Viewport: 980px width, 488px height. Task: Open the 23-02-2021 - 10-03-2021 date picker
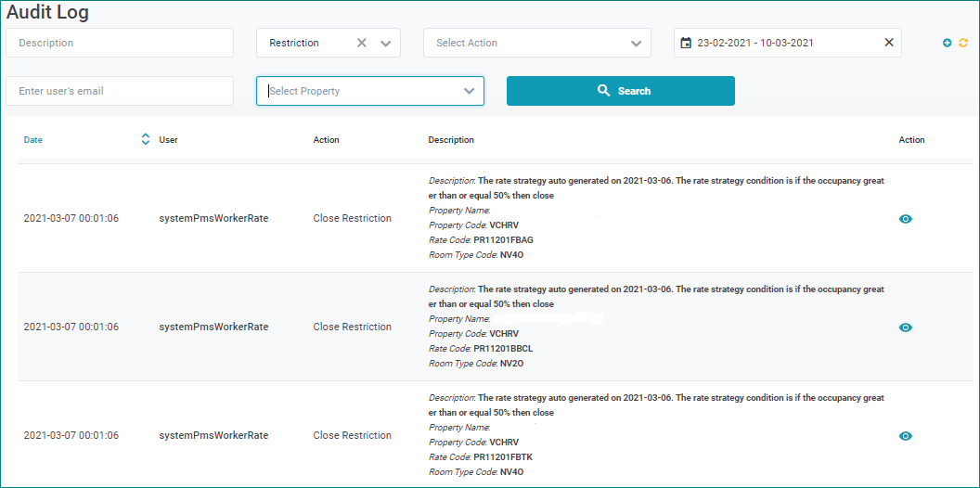tap(787, 43)
